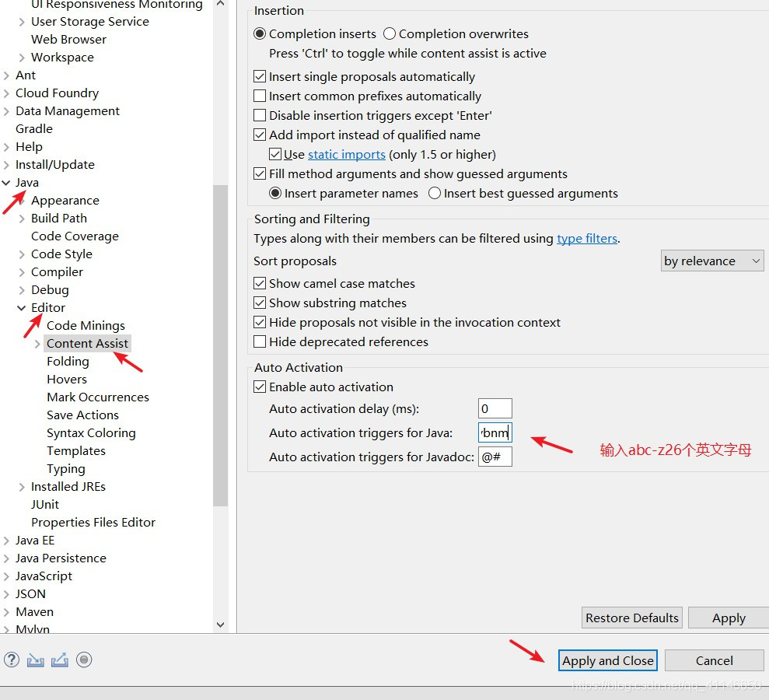Image resolution: width=769 pixels, height=700 pixels.
Task: Select Properties Files Editor page
Action: click(93, 523)
